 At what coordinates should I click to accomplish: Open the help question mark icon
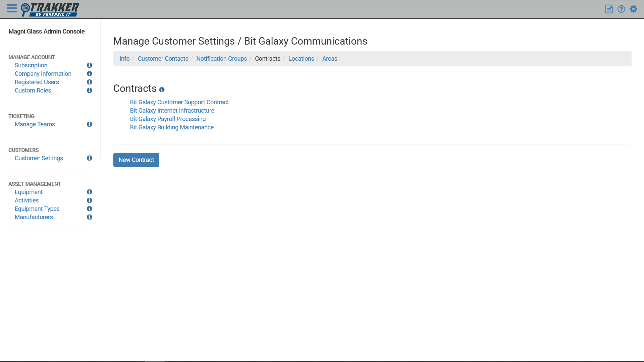coord(621,9)
